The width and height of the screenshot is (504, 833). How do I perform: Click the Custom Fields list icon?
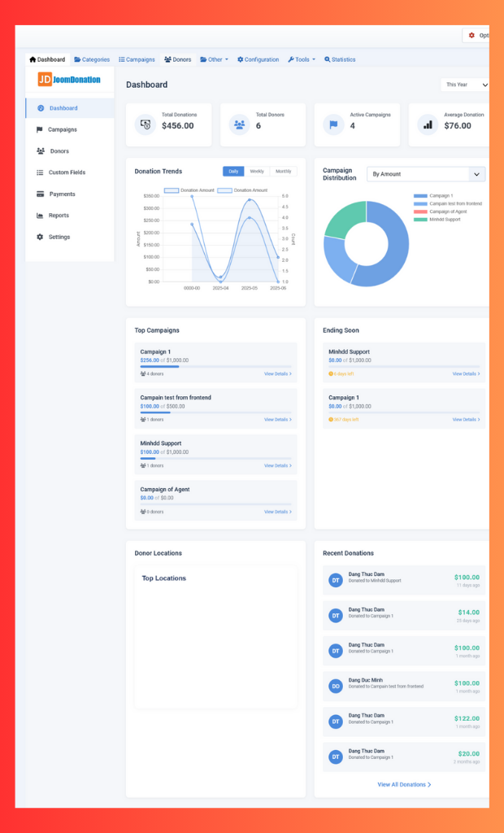(x=40, y=172)
